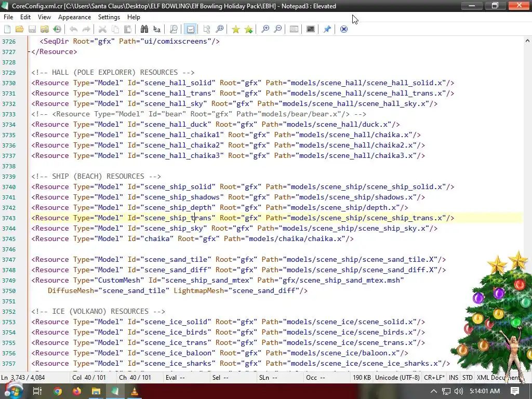532x399 pixels.
Task: Open Task View on the taskbar
Action: click(x=37, y=391)
